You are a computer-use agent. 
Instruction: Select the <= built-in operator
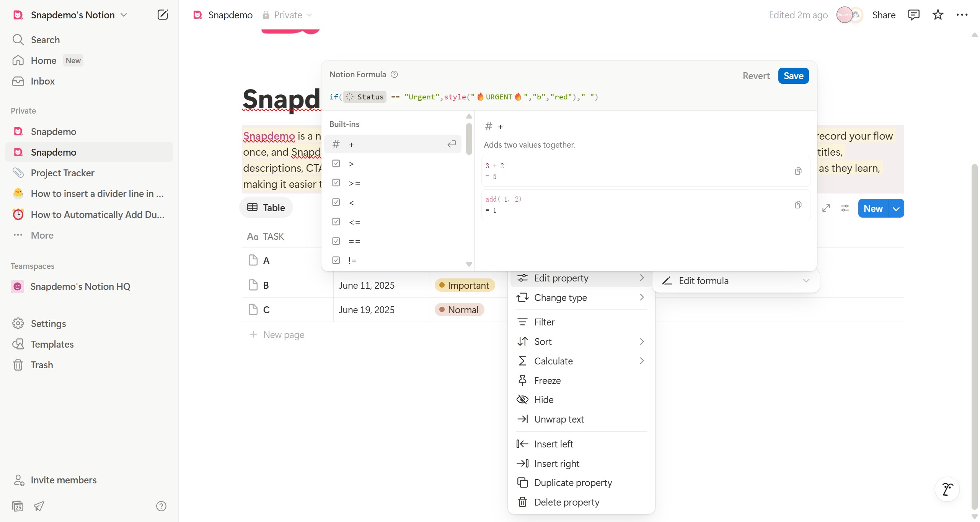tap(393, 222)
